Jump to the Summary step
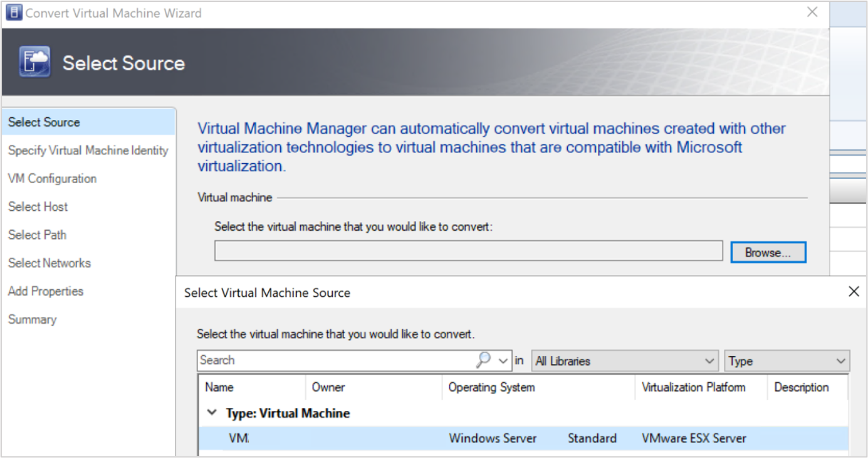Image resolution: width=868 pixels, height=458 pixels. [33, 320]
